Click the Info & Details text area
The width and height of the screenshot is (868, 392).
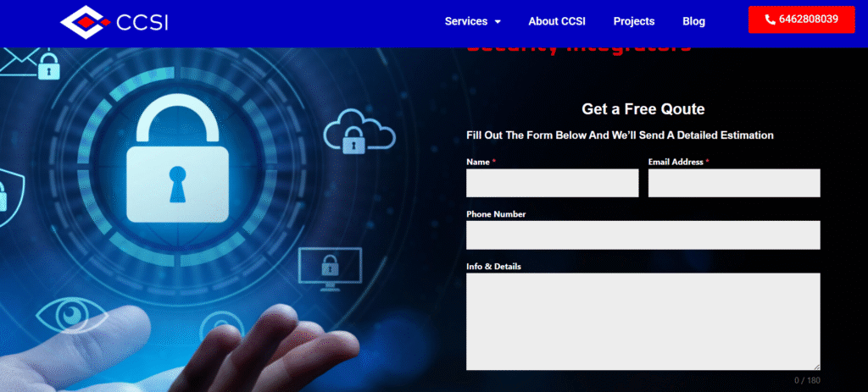click(643, 321)
